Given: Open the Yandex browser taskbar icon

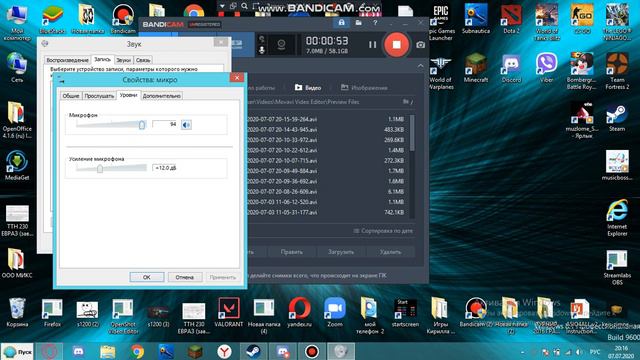Looking at the screenshot, I should [x=224, y=351].
